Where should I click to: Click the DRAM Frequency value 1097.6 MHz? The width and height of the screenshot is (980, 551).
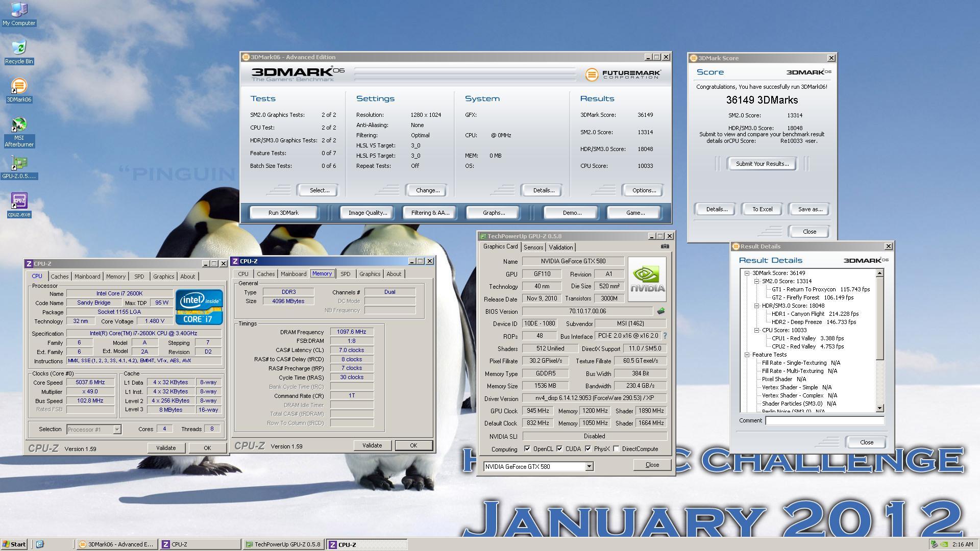point(352,332)
